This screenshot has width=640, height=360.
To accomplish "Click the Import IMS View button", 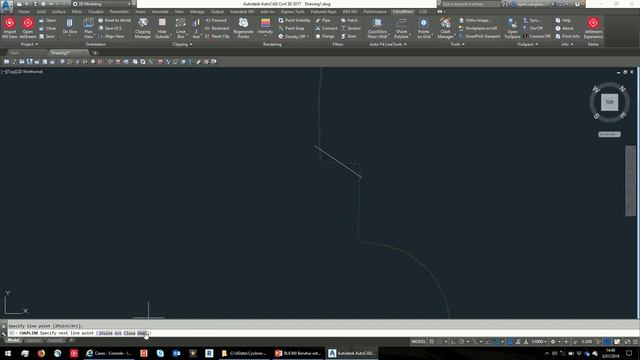I will (10, 28).
